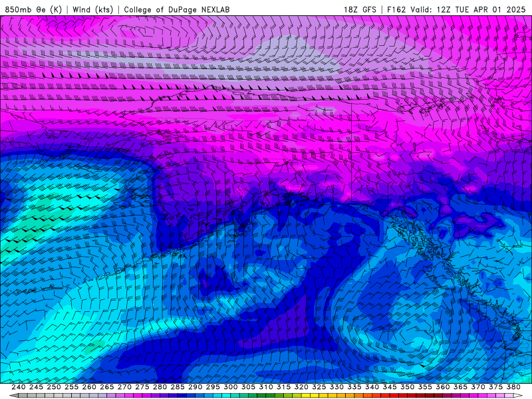Click the 340 legend value
This screenshot has width=532, height=399.
(372, 387)
